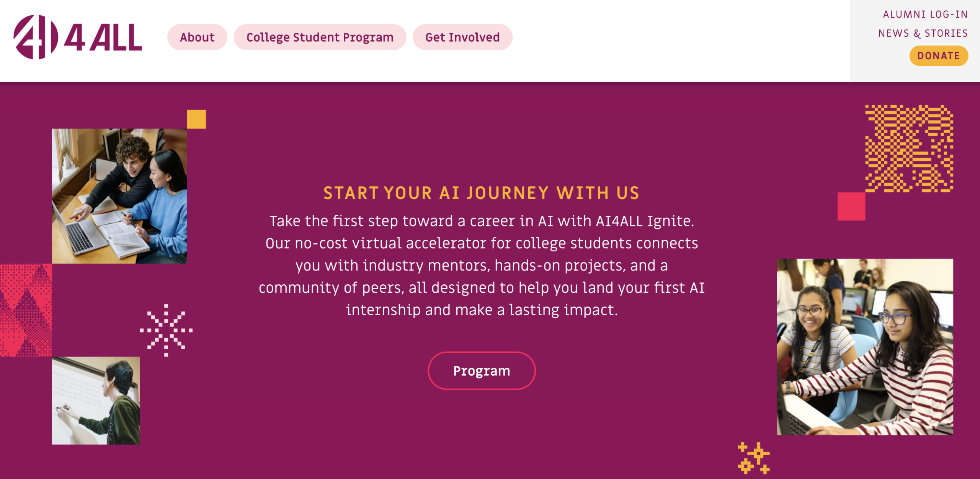Select the photo of two girls wearing glasses

click(865, 347)
